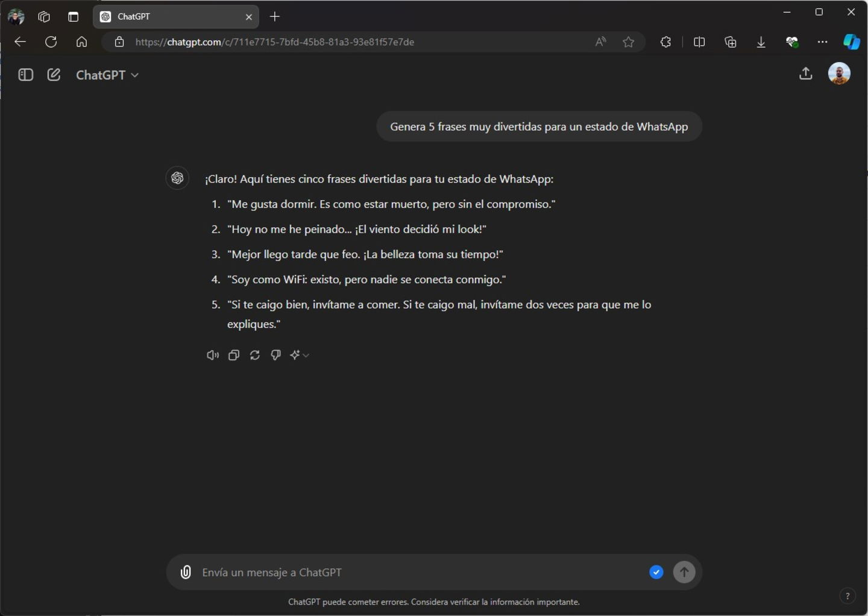
Task: Click the ChatGPT assistant logo avatar
Action: click(177, 178)
